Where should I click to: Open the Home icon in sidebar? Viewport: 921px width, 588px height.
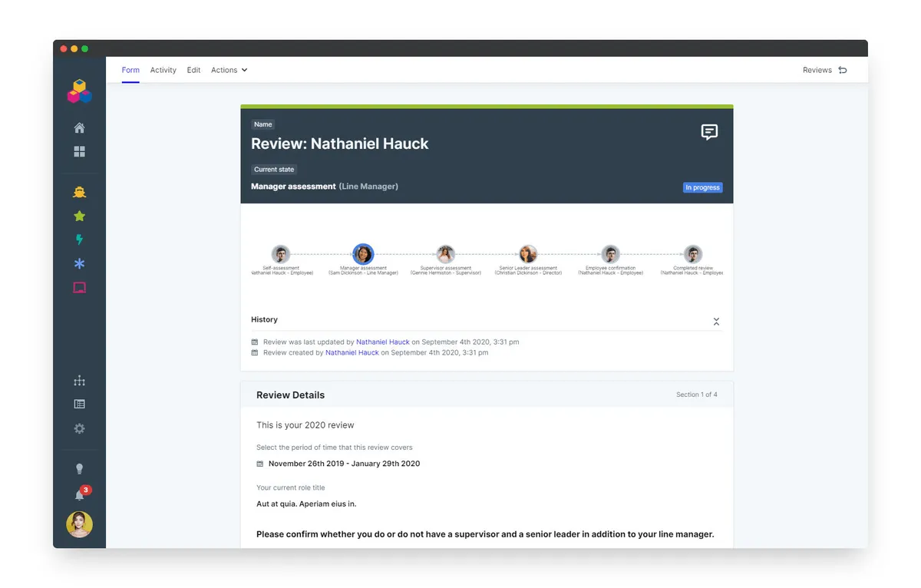click(x=79, y=128)
